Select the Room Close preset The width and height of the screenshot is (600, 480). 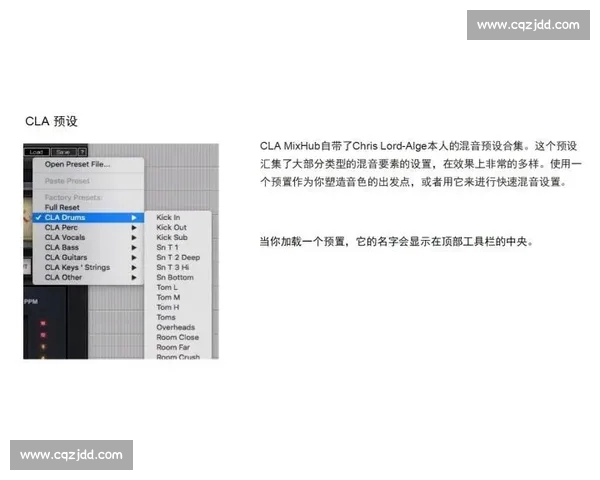click(178, 337)
